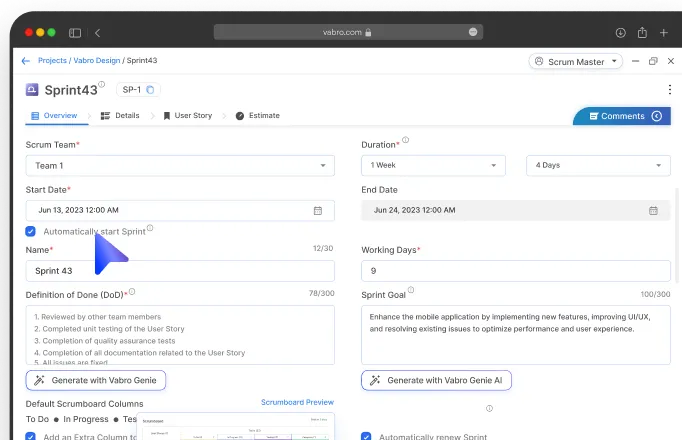Open the Start Date calendar picker
This screenshot has height=440, width=682.
click(318, 211)
